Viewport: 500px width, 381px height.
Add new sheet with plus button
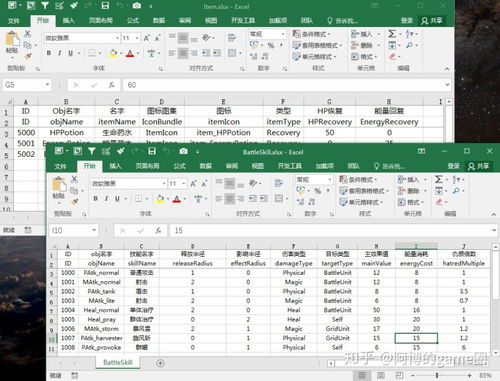coord(160,363)
